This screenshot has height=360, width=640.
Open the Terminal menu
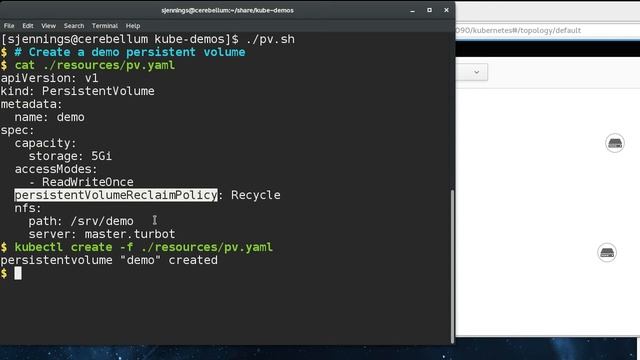[x=105, y=26]
